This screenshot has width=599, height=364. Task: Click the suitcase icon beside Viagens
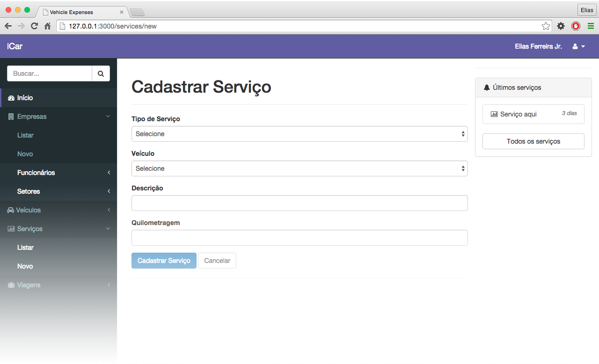[11, 285]
